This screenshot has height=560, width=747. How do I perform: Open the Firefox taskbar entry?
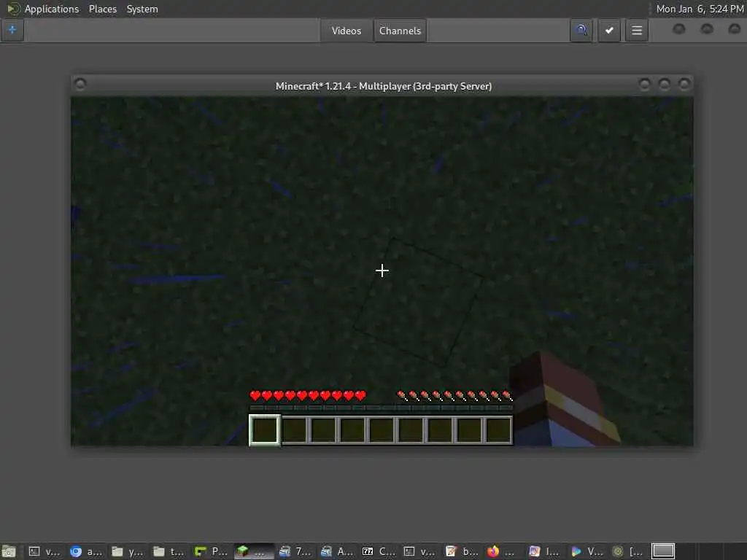tap(502, 551)
